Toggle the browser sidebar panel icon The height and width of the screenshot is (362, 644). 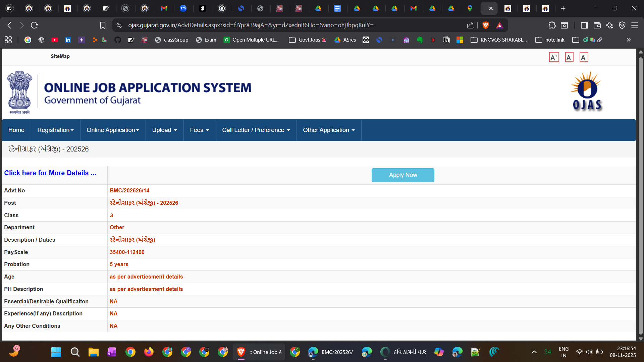584,25
